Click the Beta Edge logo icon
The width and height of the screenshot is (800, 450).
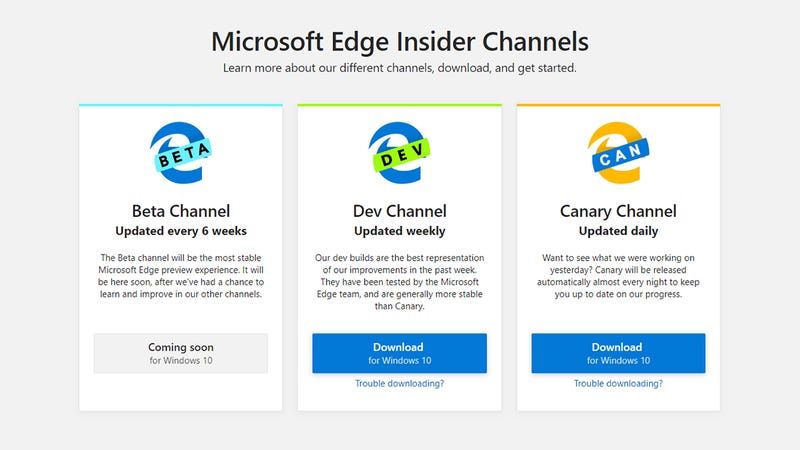pyautogui.click(x=181, y=153)
